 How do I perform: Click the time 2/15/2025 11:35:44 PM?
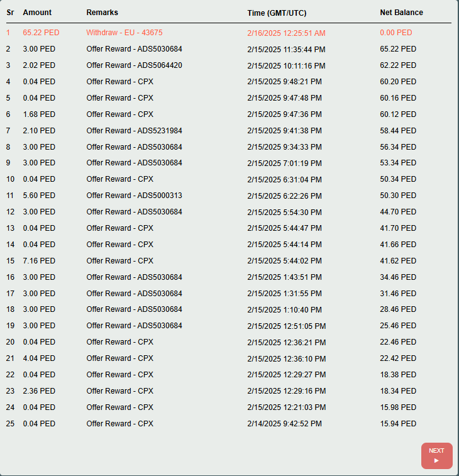pyautogui.click(x=286, y=50)
